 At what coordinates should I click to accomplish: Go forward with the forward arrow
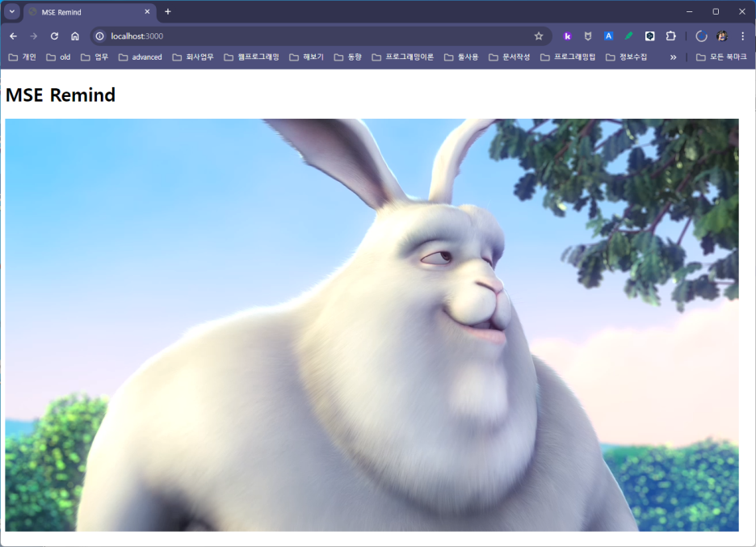[34, 36]
